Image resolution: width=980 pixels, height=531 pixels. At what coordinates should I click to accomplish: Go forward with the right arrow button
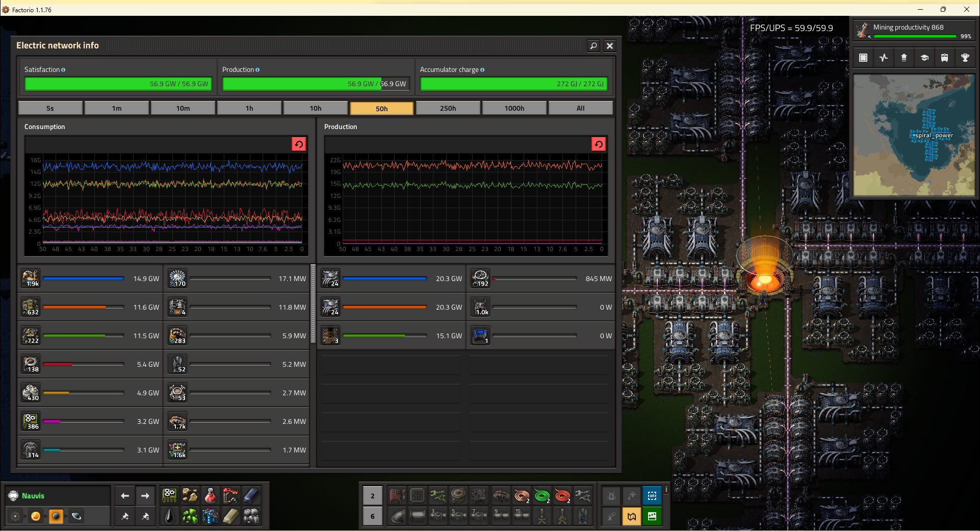(145, 496)
